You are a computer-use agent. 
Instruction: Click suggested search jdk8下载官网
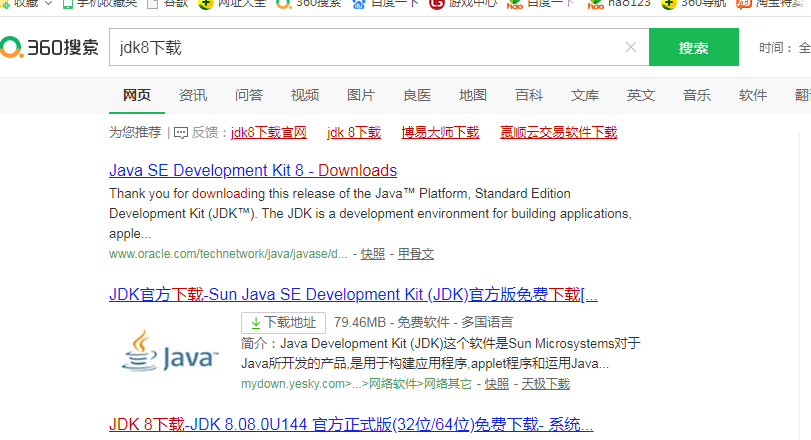(x=268, y=133)
